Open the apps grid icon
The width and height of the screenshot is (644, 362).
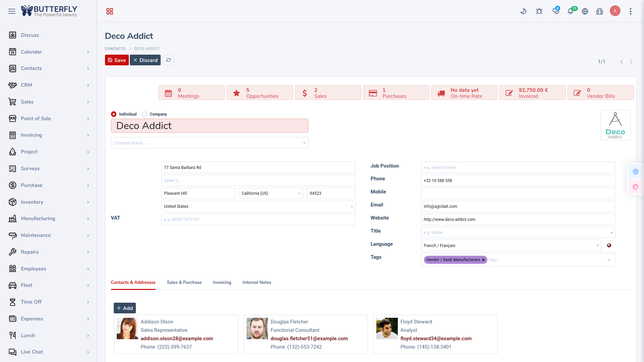click(x=110, y=11)
